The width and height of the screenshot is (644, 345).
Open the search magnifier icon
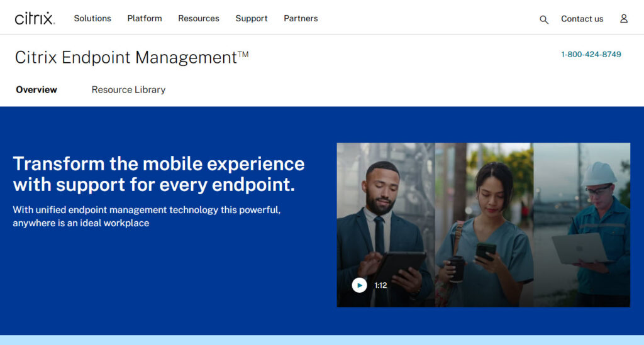544,19
